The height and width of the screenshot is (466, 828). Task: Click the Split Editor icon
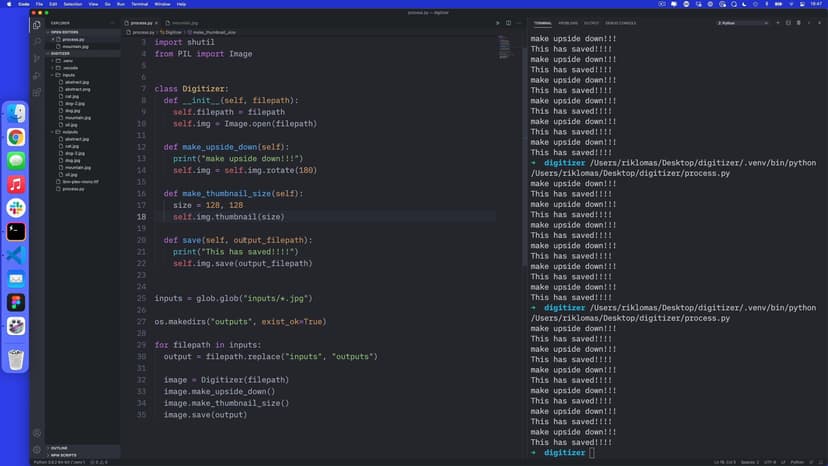click(510, 22)
